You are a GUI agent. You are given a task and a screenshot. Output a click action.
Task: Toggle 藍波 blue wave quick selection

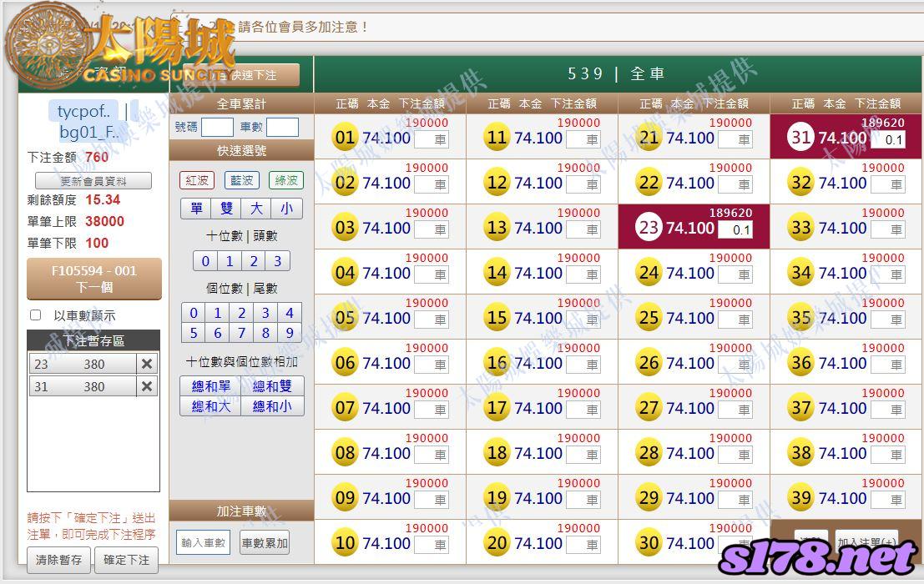click(x=241, y=180)
